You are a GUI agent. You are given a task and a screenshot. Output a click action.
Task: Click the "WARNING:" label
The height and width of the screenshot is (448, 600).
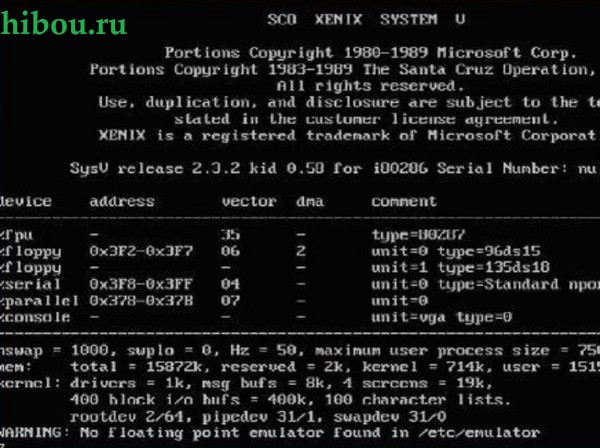click(x=35, y=432)
